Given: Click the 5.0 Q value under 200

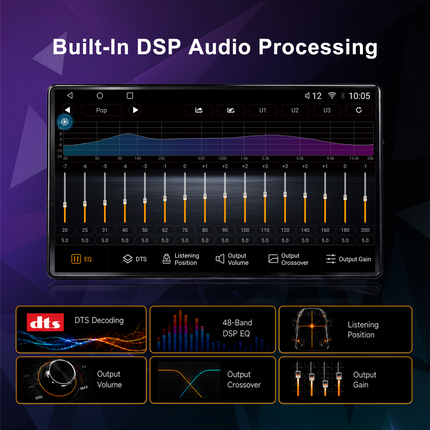Looking at the screenshot, I should click(x=365, y=240).
